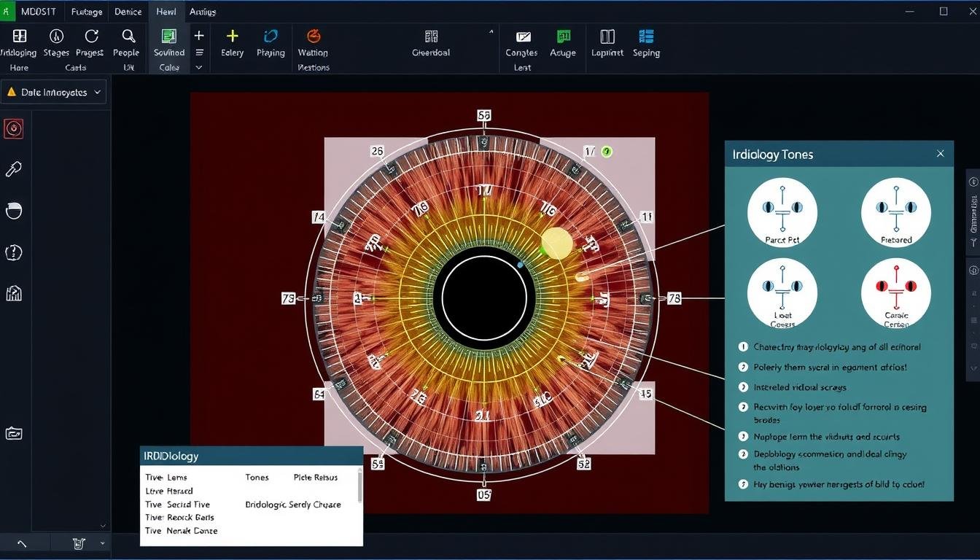Click the Cangtes Lest button

[522, 42]
